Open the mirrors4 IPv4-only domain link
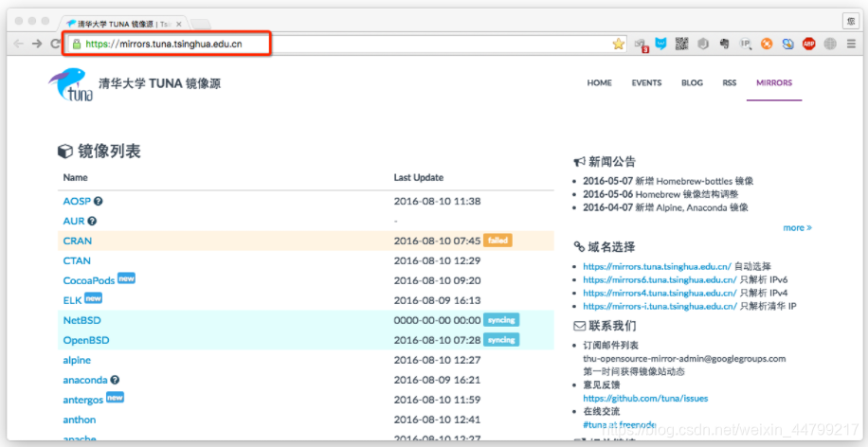 coord(660,294)
